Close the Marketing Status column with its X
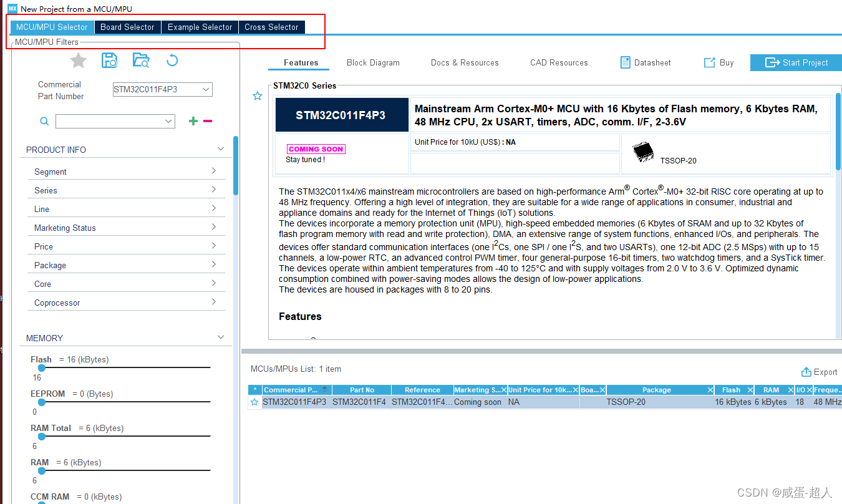The image size is (842, 504). [x=503, y=390]
